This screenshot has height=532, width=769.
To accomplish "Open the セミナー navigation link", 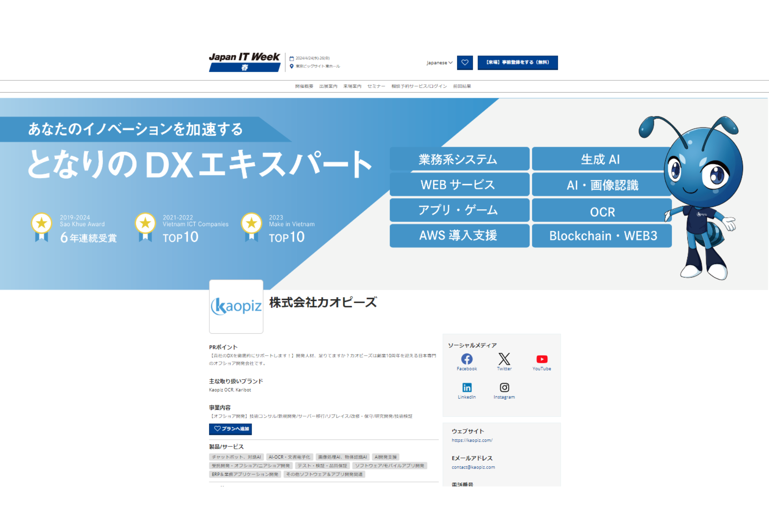I will pyautogui.click(x=375, y=86).
